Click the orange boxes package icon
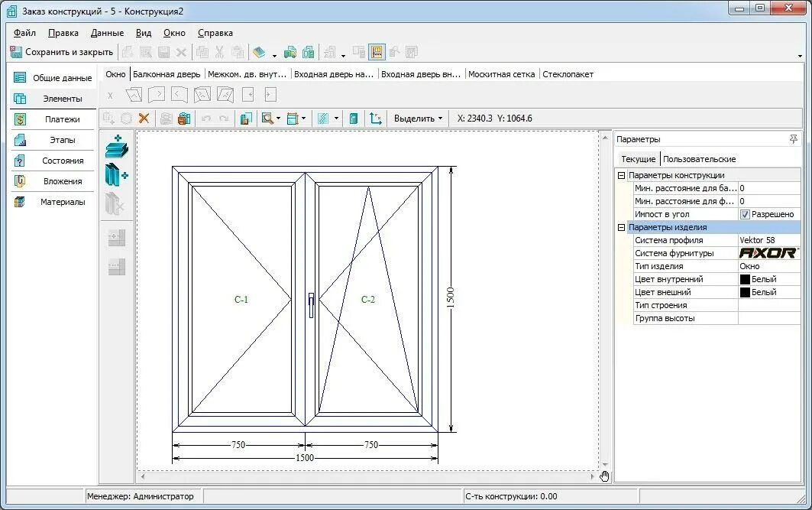812x510 pixels. coord(184,119)
